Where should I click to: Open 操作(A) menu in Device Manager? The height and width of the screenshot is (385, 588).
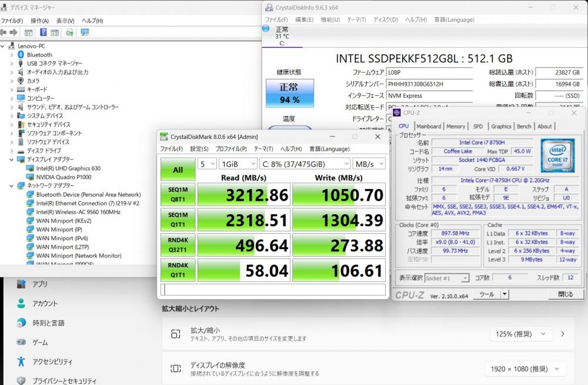click(40, 21)
